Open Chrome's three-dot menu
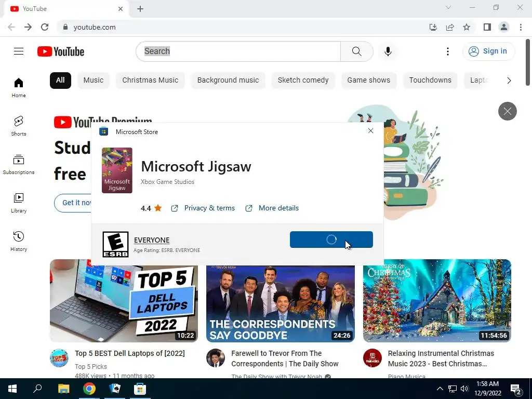This screenshot has width=532, height=399. [521, 27]
